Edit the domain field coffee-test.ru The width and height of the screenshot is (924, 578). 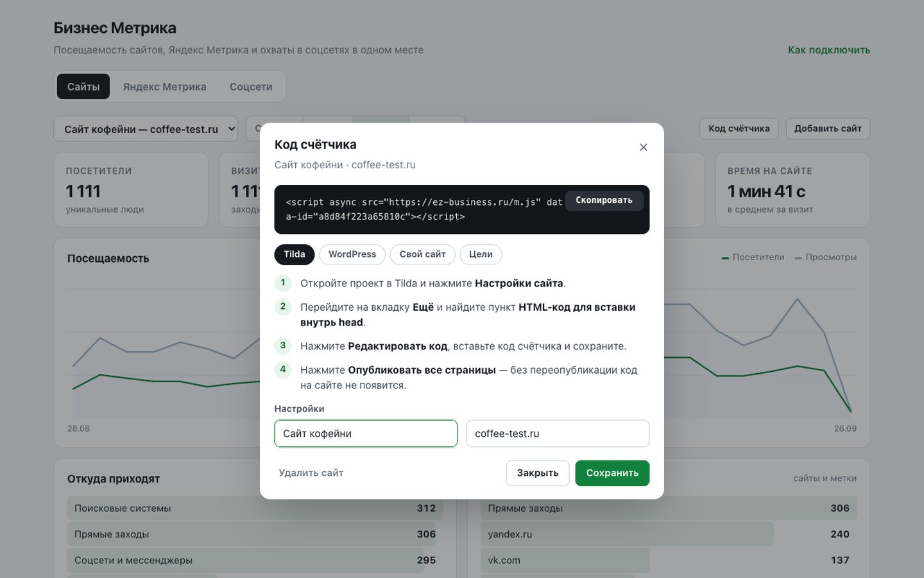click(x=558, y=433)
